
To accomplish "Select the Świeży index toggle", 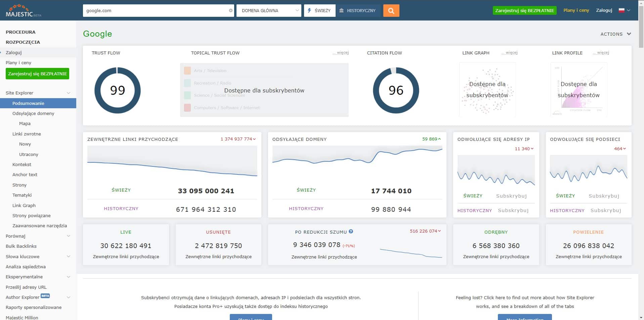I will [x=319, y=10].
